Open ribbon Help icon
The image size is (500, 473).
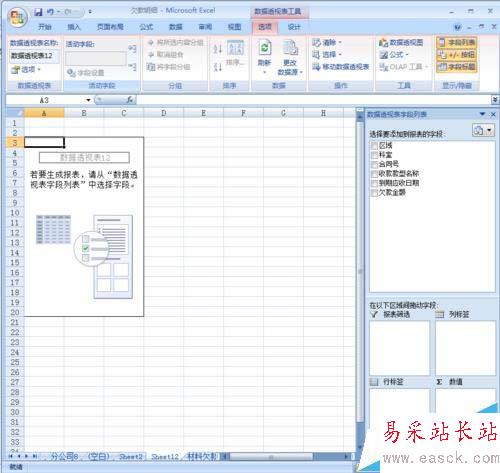point(457,27)
